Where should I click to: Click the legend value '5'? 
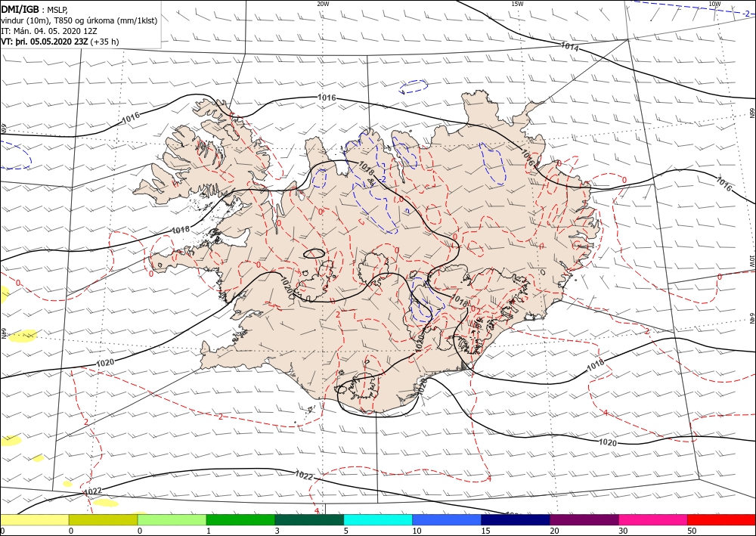(x=346, y=531)
